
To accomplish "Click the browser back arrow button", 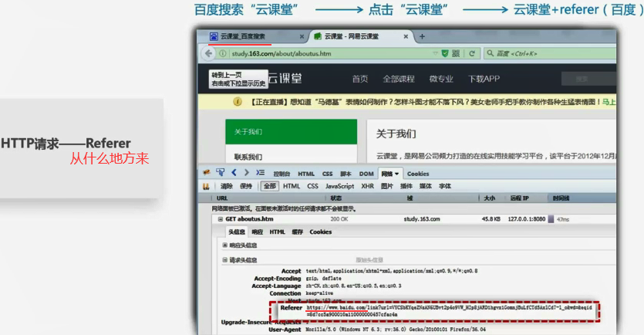I will 209,53.
